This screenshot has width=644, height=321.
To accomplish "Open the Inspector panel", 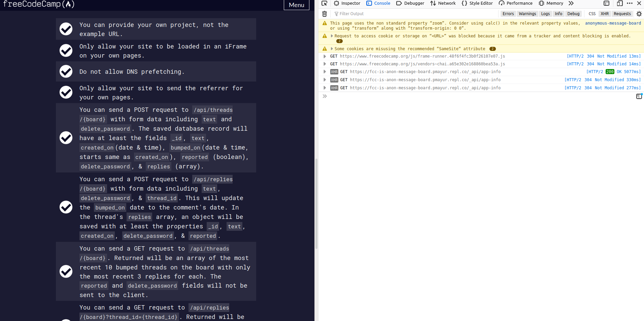I will click(x=347, y=3).
